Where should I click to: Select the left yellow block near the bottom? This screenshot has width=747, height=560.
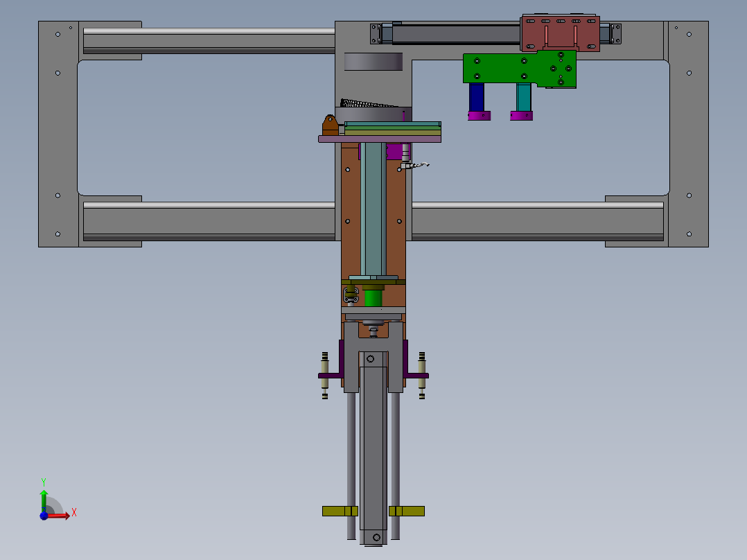coord(340,511)
